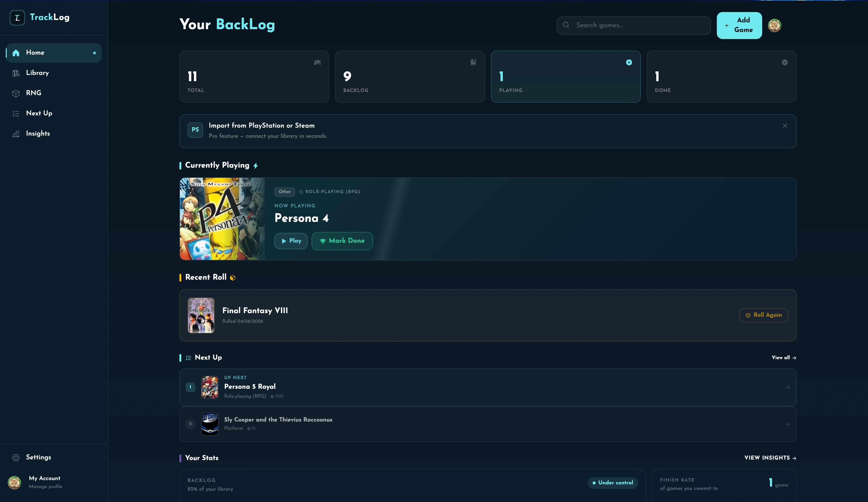
Task: Open the RNG sidebar item
Action: click(54, 93)
